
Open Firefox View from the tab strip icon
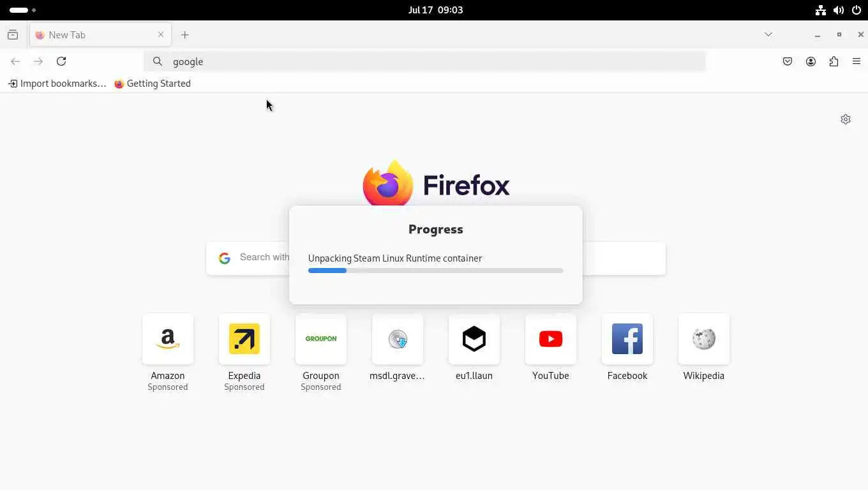pyautogui.click(x=13, y=34)
